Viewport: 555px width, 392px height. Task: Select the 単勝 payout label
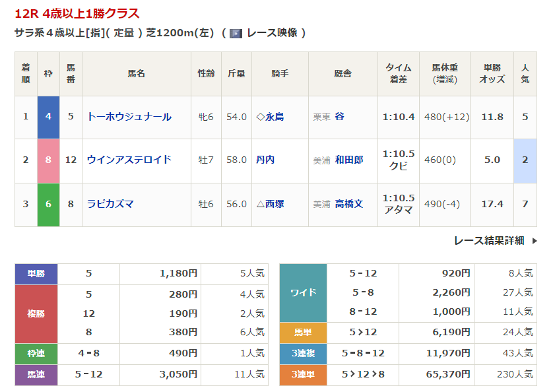click(36, 273)
